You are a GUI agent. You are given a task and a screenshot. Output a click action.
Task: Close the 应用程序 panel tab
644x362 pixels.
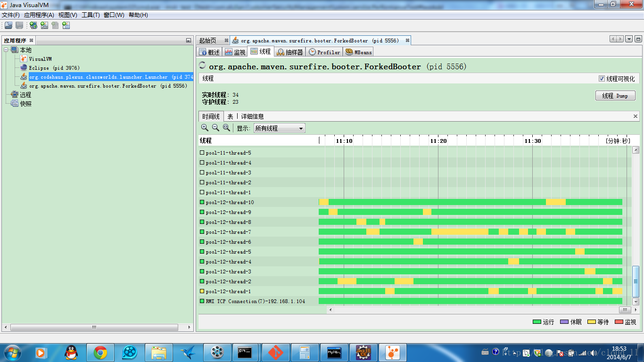[x=31, y=41]
